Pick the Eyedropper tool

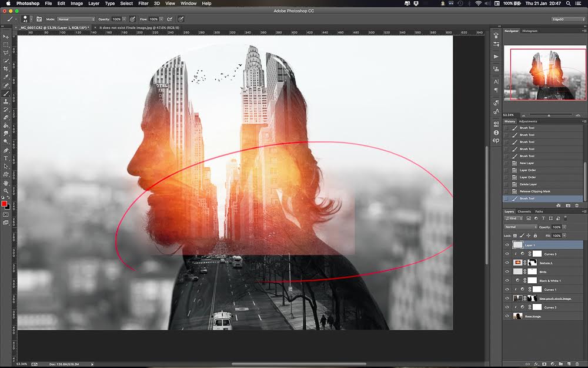click(5, 77)
